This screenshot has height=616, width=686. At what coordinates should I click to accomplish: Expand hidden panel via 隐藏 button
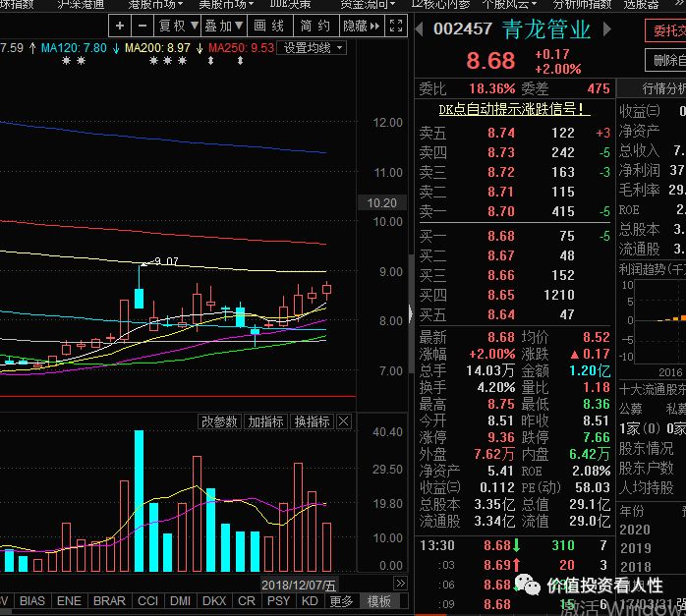(362, 26)
